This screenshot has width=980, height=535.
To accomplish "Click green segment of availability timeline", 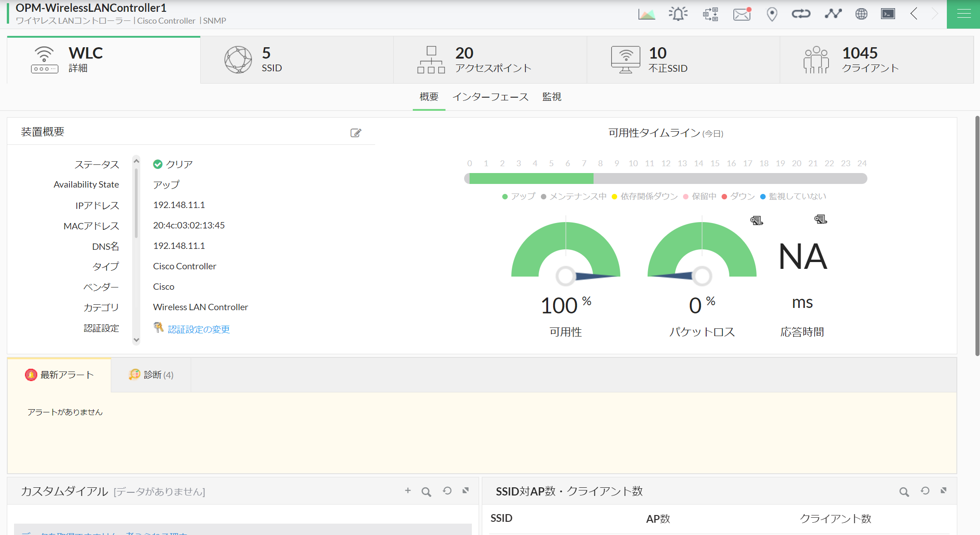I will [x=531, y=178].
